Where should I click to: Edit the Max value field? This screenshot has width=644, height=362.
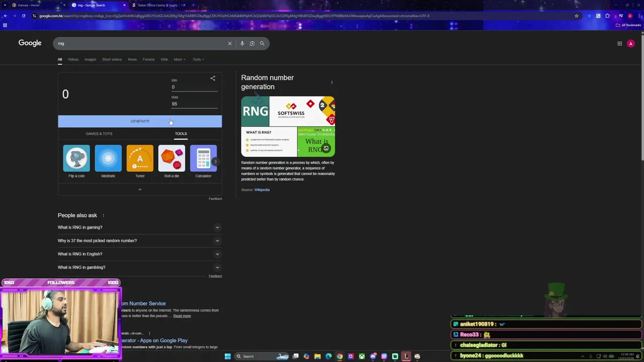tap(194, 104)
